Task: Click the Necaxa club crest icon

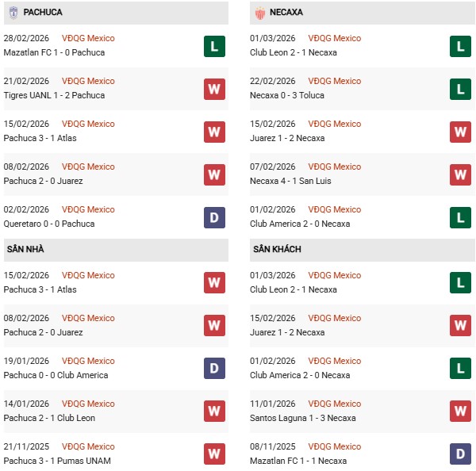Action: click(260, 13)
